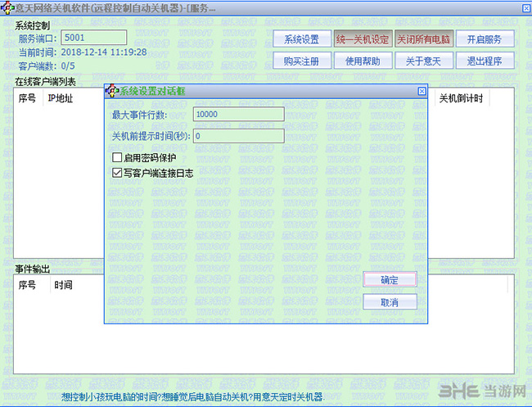Confirm settings with 确定 button
The width and height of the screenshot is (532, 407).
390,280
